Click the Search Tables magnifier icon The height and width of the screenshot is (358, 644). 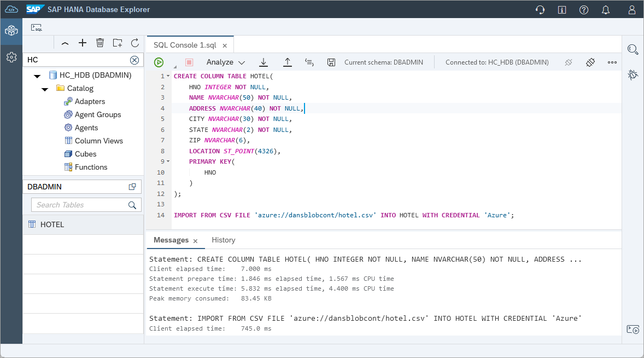pos(132,205)
